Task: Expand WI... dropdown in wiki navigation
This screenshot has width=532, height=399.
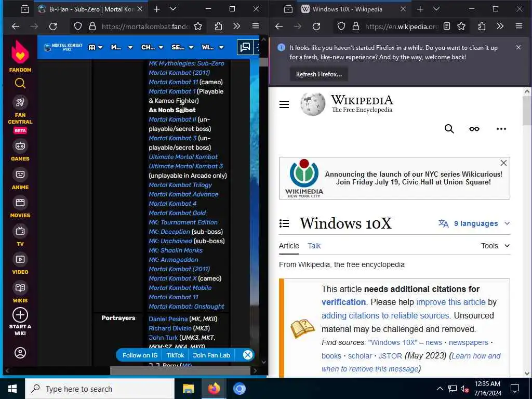Action: pos(212,47)
